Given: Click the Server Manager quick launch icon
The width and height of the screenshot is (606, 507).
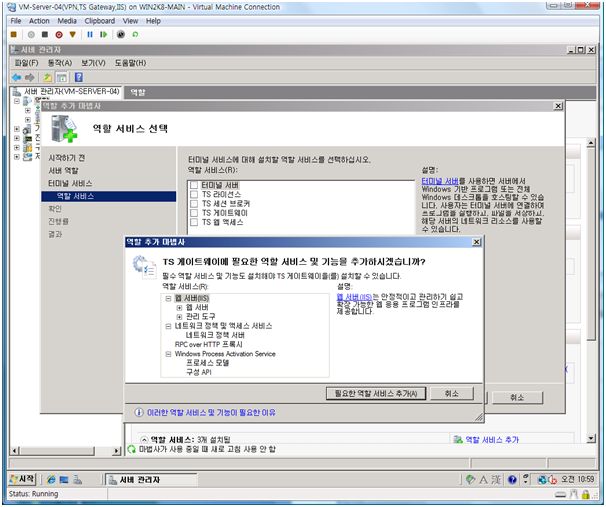Looking at the screenshot, I should point(77,480).
